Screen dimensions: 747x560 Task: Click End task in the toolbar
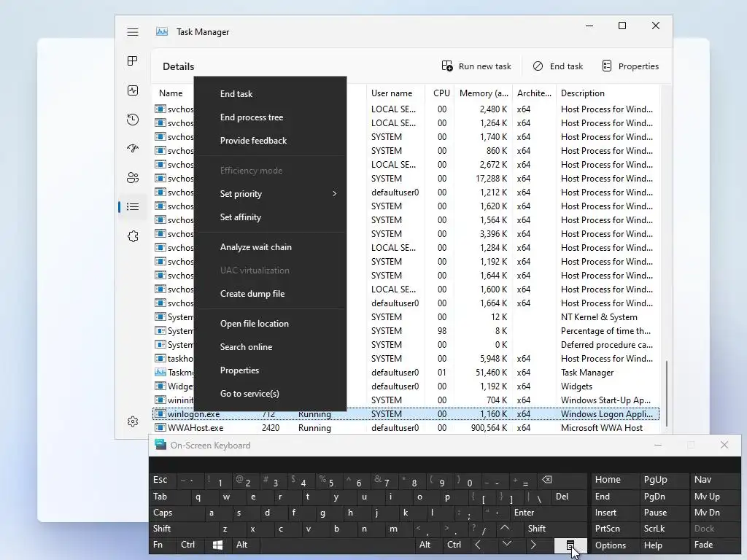[558, 66]
